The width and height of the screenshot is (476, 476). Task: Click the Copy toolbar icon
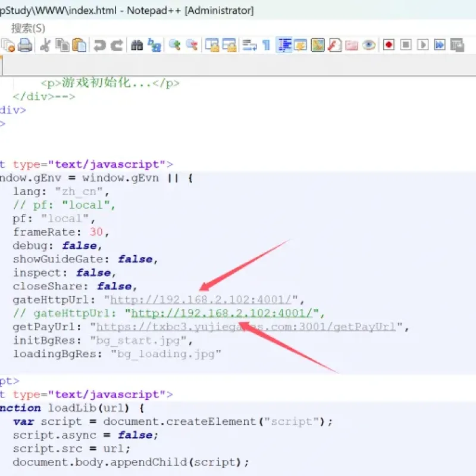(62, 45)
